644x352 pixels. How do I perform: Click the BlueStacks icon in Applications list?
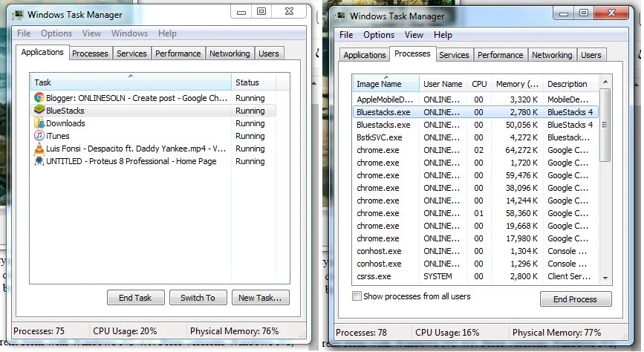point(39,110)
